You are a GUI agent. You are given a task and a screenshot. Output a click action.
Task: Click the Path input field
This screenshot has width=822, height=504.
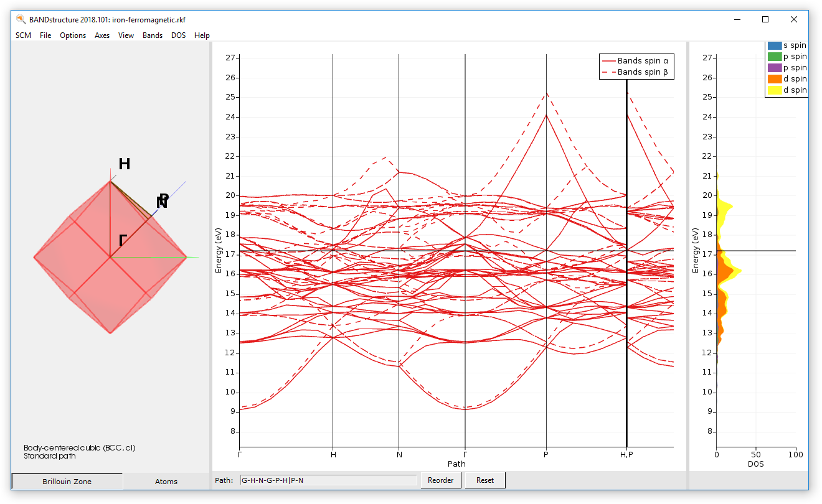(x=330, y=480)
